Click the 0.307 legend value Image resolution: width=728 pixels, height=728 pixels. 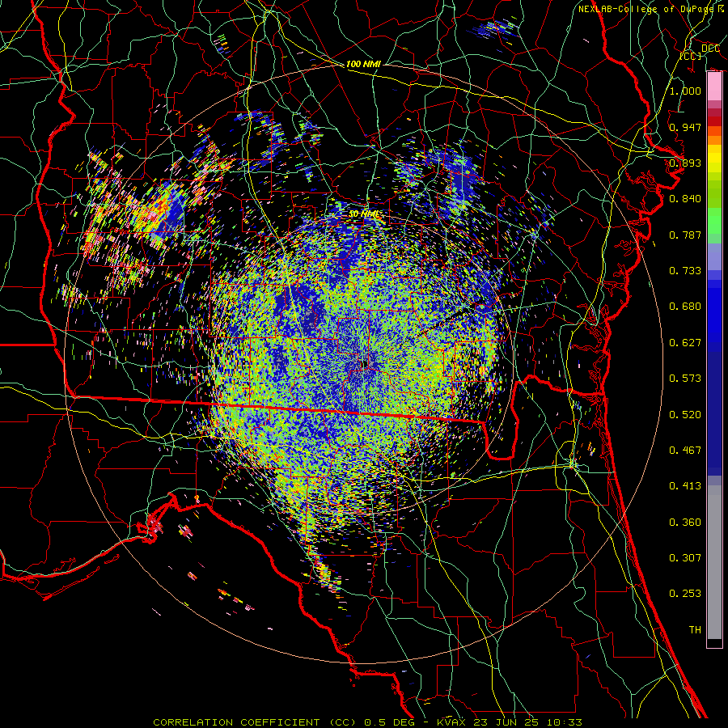(685, 558)
